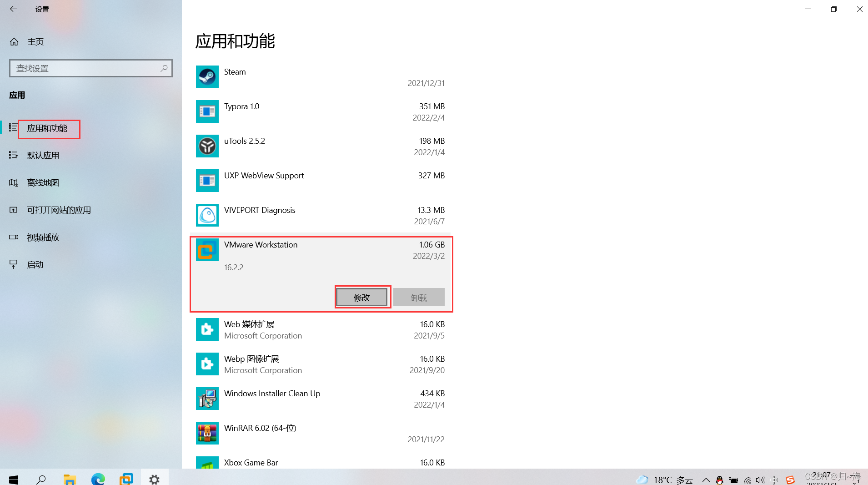Viewport: 868px width, 485px height.
Task: Click the 默认应用 sidebar icon
Action: 14,156
